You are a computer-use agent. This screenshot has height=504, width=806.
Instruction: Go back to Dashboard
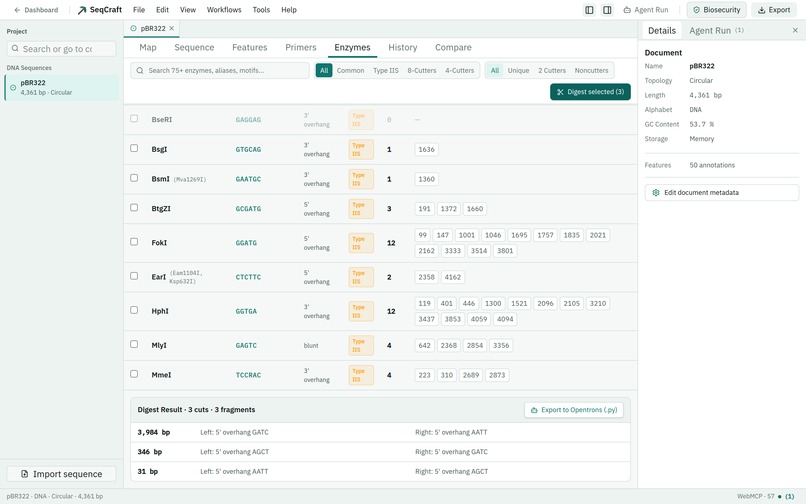pyautogui.click(x=36, y=10)
